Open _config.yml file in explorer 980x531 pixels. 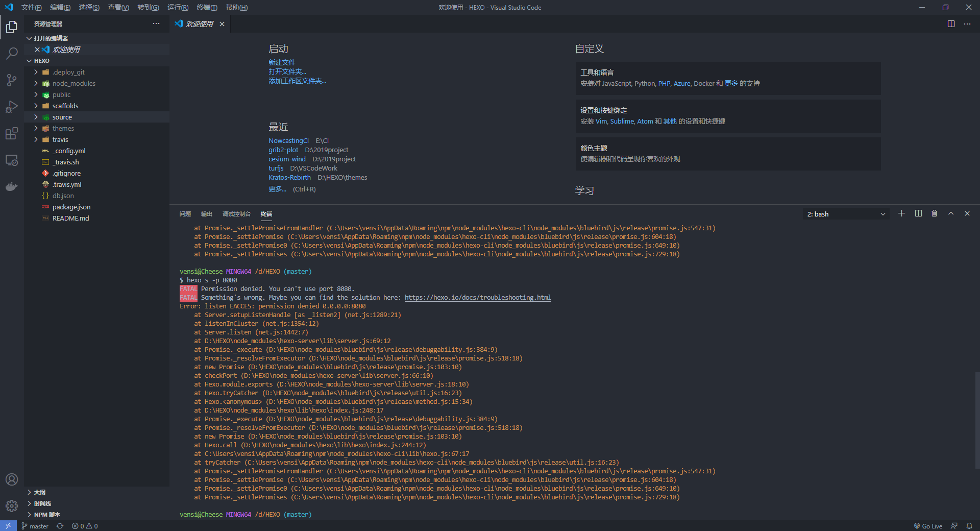[x=96, y=151]
